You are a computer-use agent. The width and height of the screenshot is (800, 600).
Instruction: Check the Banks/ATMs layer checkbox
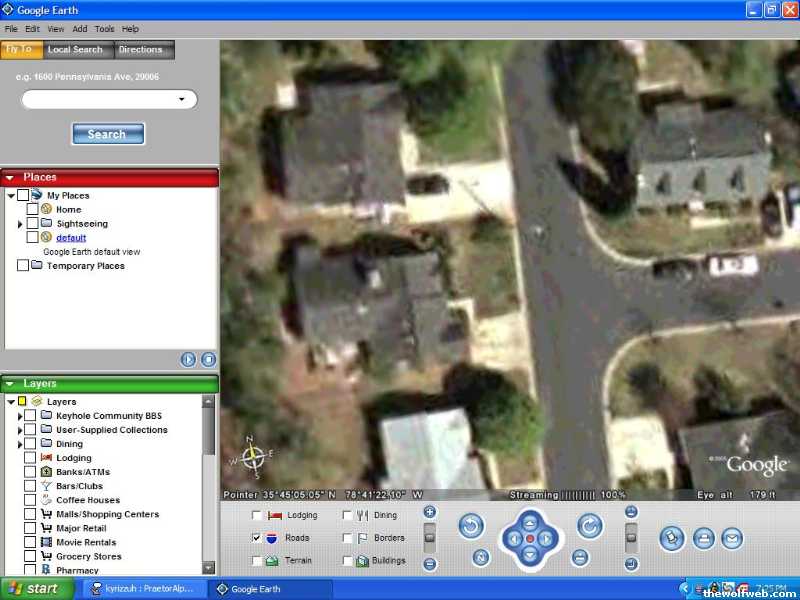30,472
